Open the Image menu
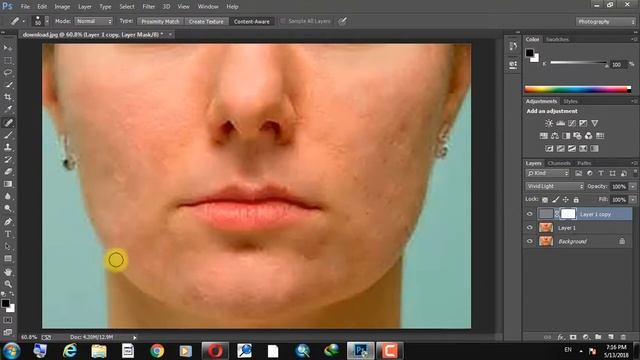The height and width of the screenshot is (360, 640). tap(62, 7)
